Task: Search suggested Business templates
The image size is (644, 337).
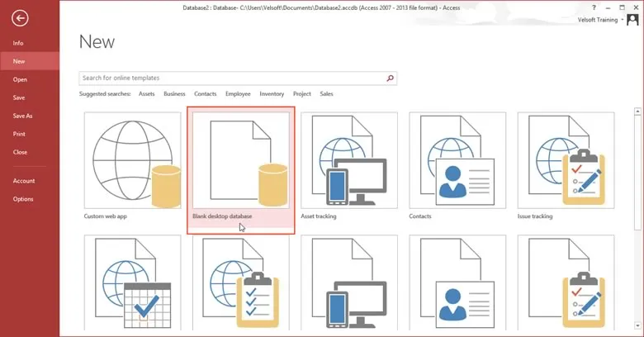Action: point(174,93)
